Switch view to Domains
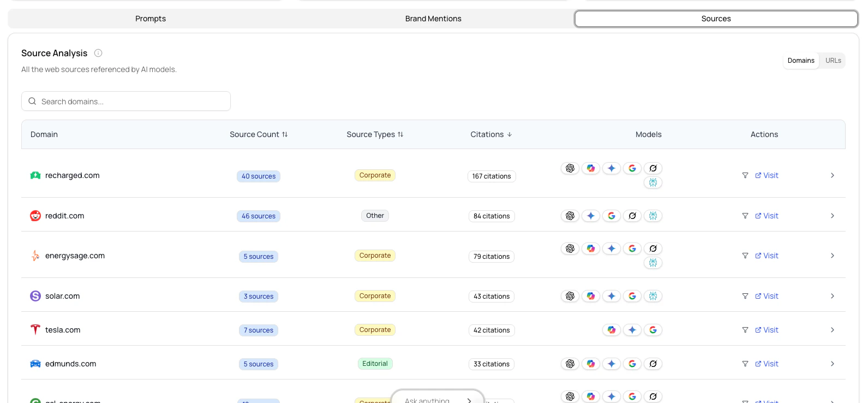The height and width of the screenshot is (403, 868). (801, 61)
